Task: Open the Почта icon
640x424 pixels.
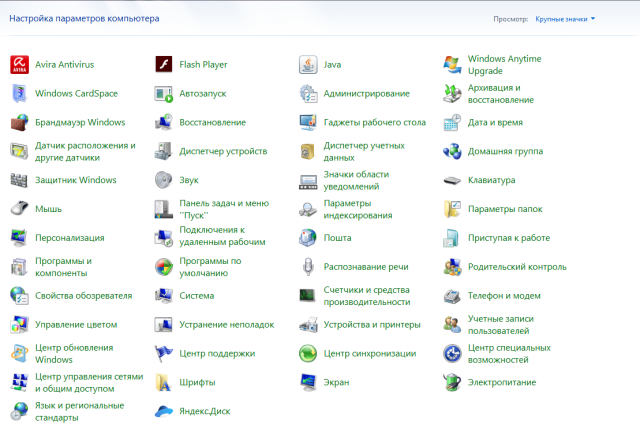Action: 309,238
